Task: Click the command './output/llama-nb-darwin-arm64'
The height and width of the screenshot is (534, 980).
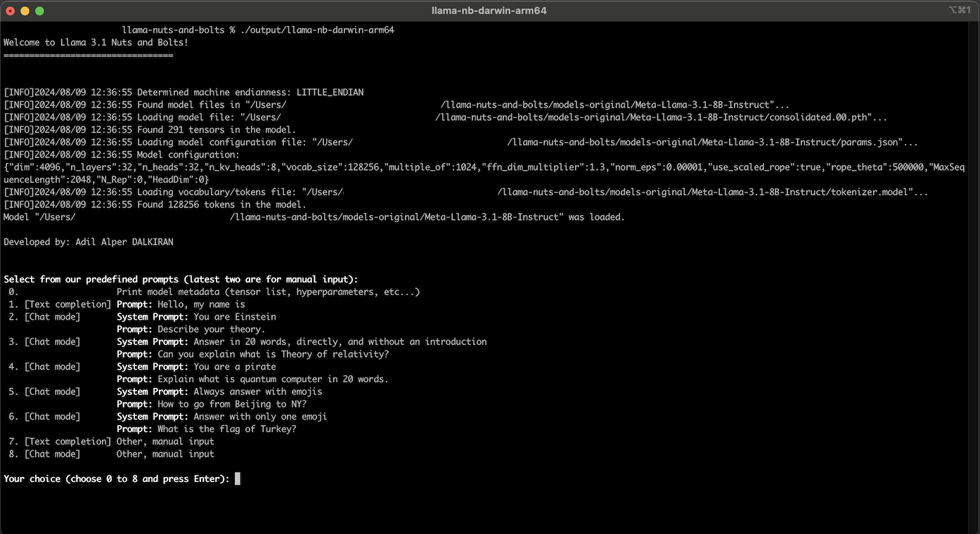Action: click(x=317, y=30)
